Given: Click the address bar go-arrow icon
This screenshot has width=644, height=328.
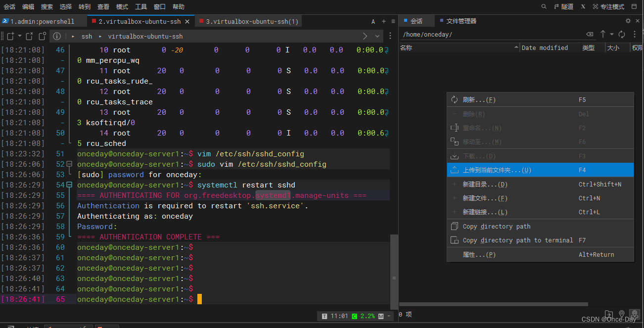Looking at the screenshot, I should click(365, 36).
